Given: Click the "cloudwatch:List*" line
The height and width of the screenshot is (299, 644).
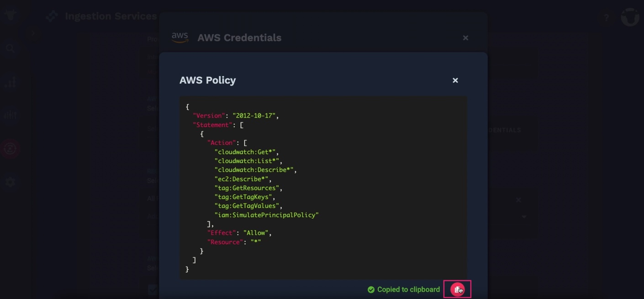Looking at the screenshot, I should 248,161.
